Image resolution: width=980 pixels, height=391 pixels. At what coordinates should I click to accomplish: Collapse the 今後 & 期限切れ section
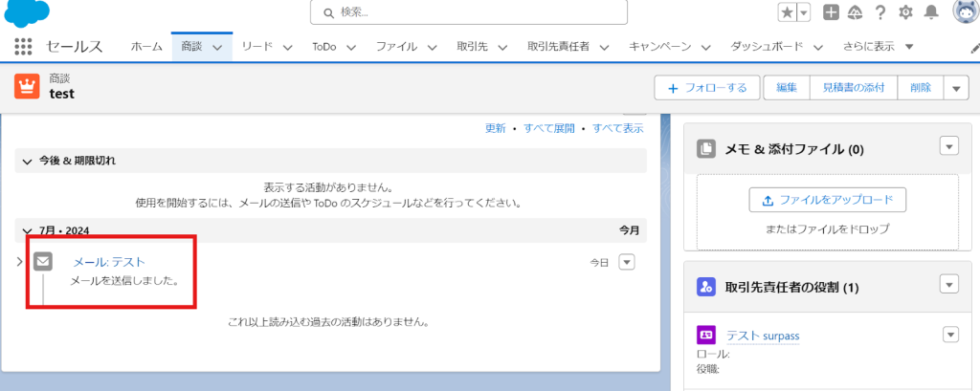(x=27, y=162)
